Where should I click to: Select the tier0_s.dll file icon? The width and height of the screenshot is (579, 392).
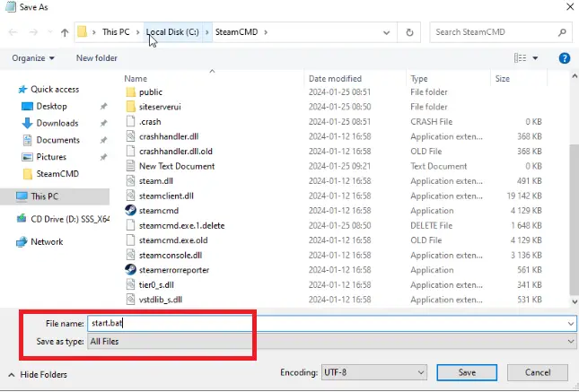click(131, 284)
